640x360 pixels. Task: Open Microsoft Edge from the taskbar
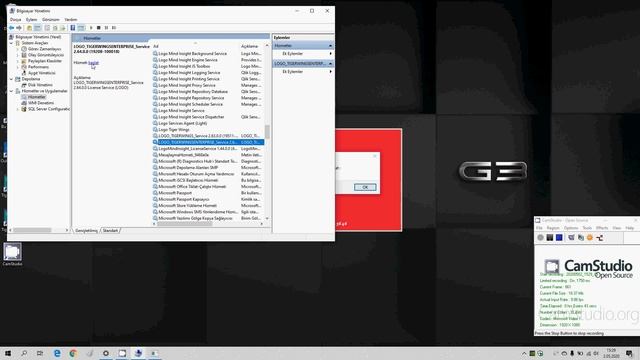57,353
